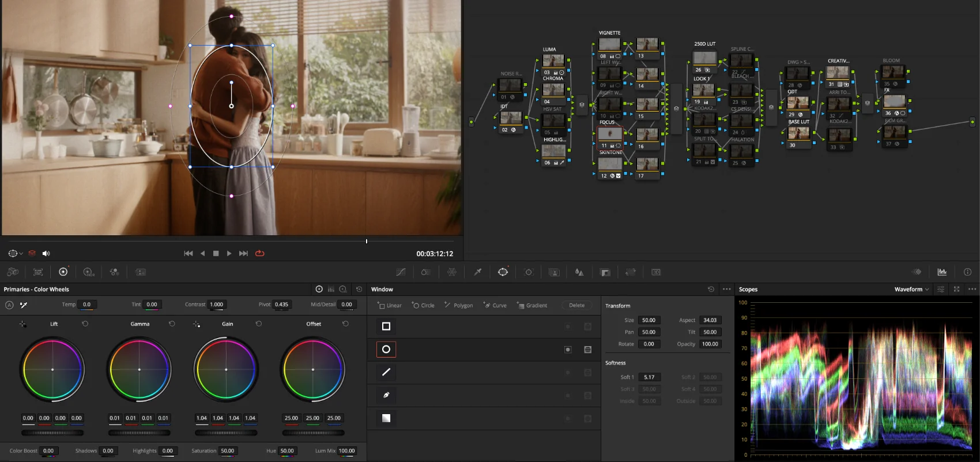The height and width of the screenshot is (462, 980).
Task: Open the Window panel options menu
Action: pyautogui.click(x=726, y=290)
